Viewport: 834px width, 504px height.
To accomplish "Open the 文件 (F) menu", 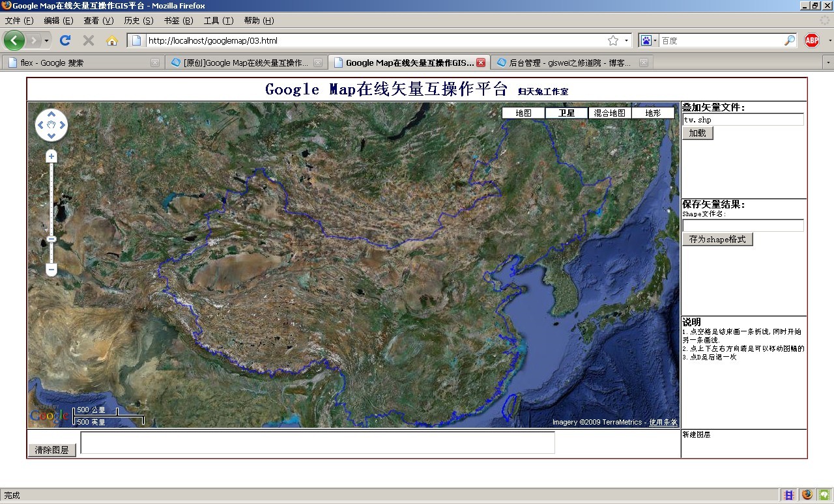I will click(20, 21).
